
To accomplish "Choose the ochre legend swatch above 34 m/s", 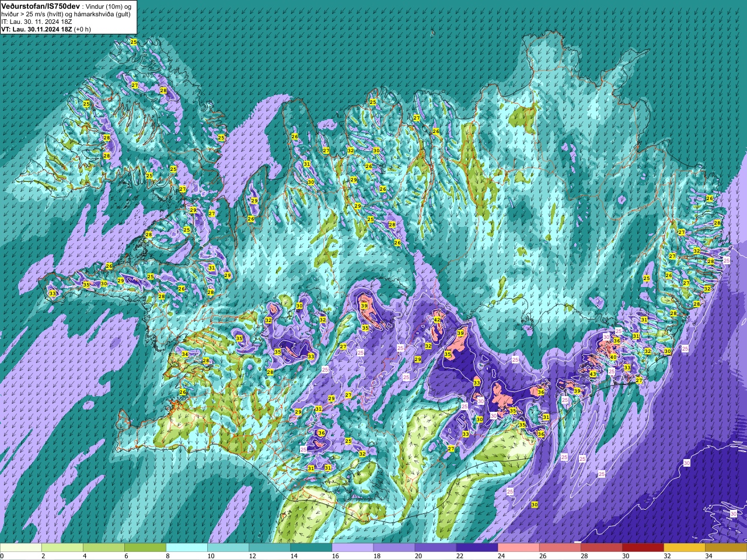I will point(726,548).
